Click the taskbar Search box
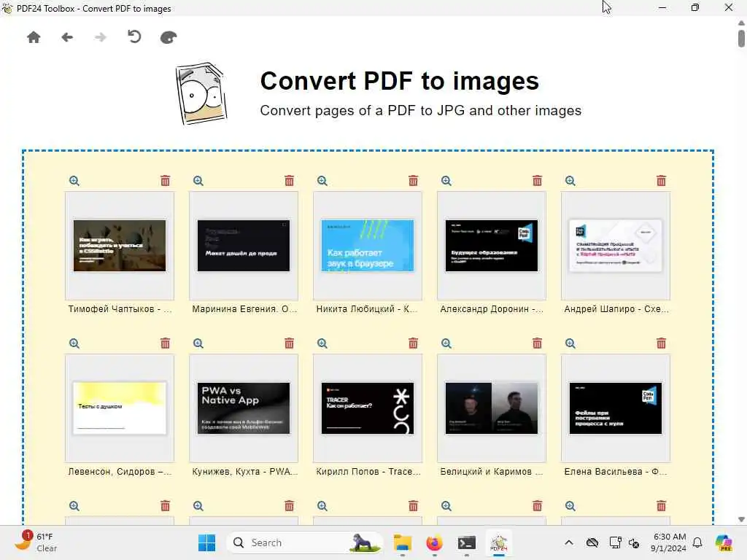This screenshot has height=560, width=747. click(305, 542)
